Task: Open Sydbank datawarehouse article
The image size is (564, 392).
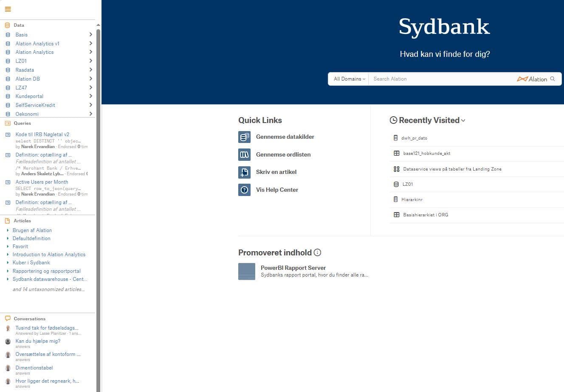Action: pos(50,279)
